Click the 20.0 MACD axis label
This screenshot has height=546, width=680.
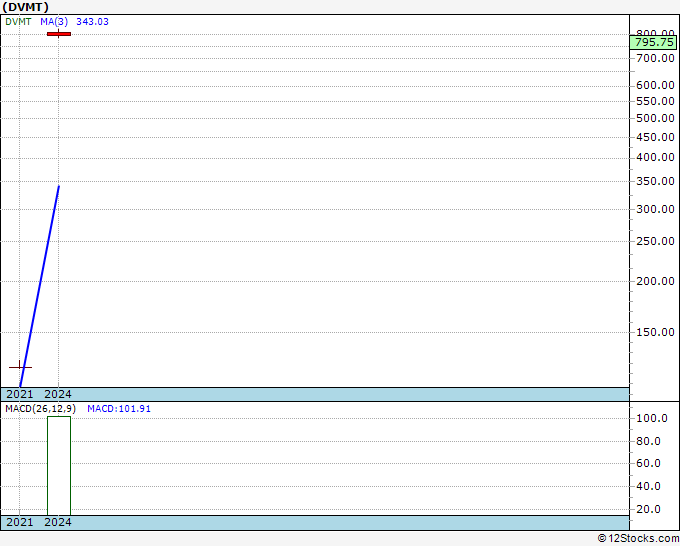tap(650, 509)
